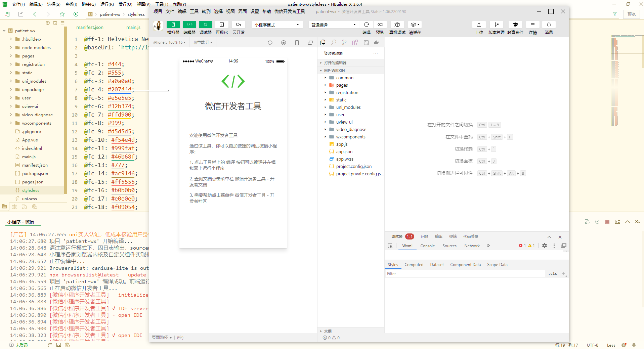The width and height of the screenshot is (644, 349).
Task: Open project details (详情)
Action: pyautogui.click(x=532, y=25)
